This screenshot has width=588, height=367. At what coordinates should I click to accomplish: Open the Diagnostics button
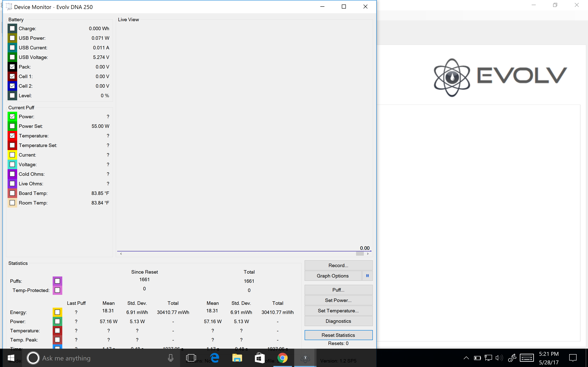tap(338, 321)
